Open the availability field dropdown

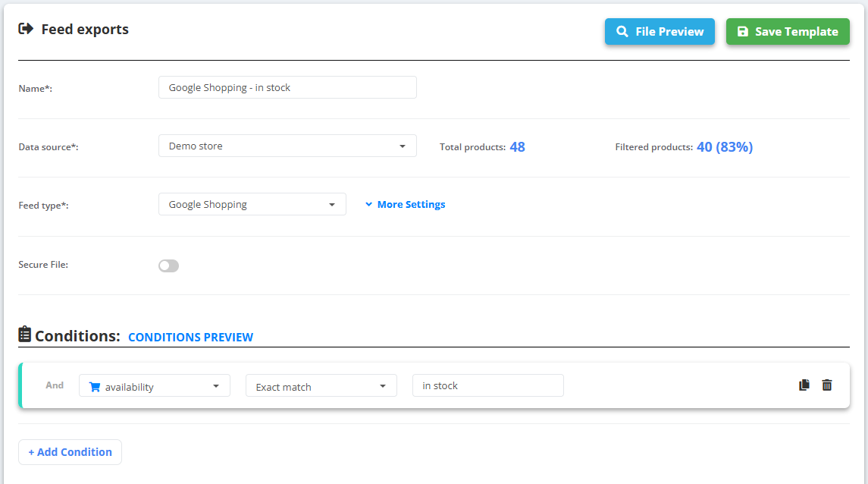pos(155,385)
